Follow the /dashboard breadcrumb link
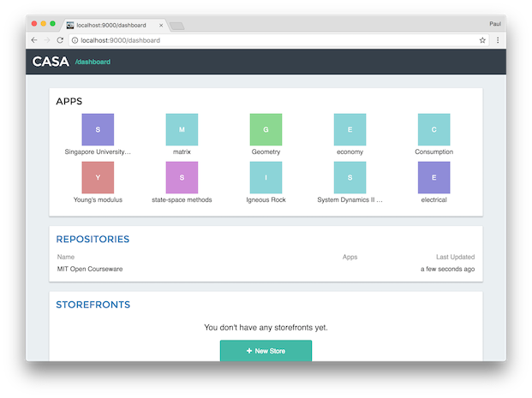This screenshot has height=398, width=532. click(x=93, y=62)
